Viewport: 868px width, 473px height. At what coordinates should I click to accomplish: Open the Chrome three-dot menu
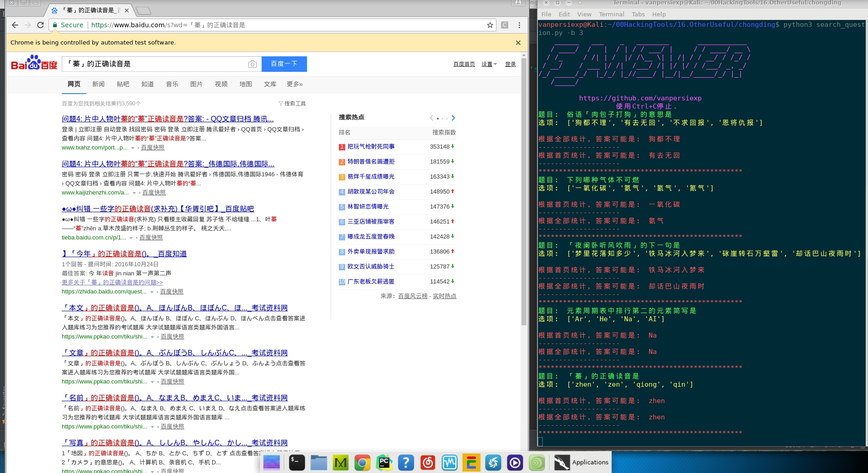(519, 25)
